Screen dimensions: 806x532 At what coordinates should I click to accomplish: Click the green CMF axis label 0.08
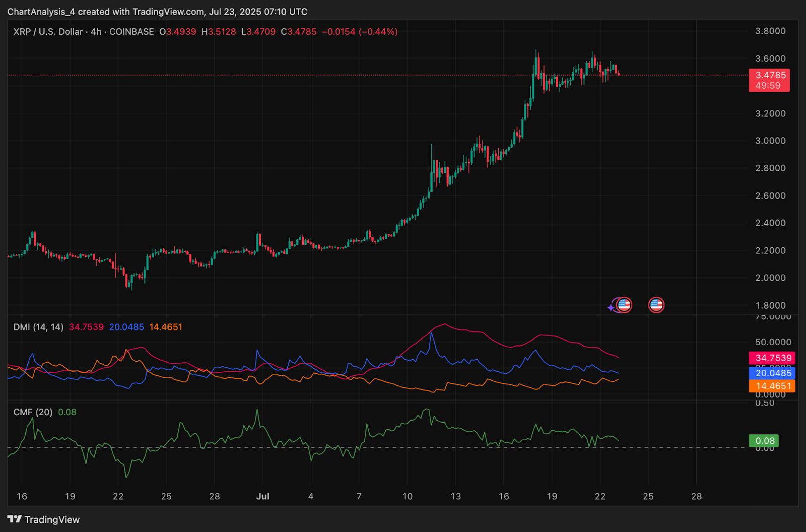pos(764,441)
